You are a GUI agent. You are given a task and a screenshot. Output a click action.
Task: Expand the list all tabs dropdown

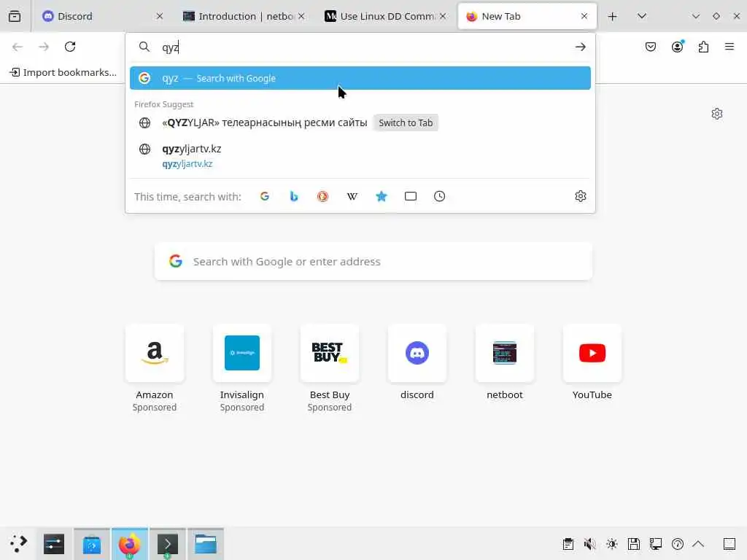click(x=642, y=16)
